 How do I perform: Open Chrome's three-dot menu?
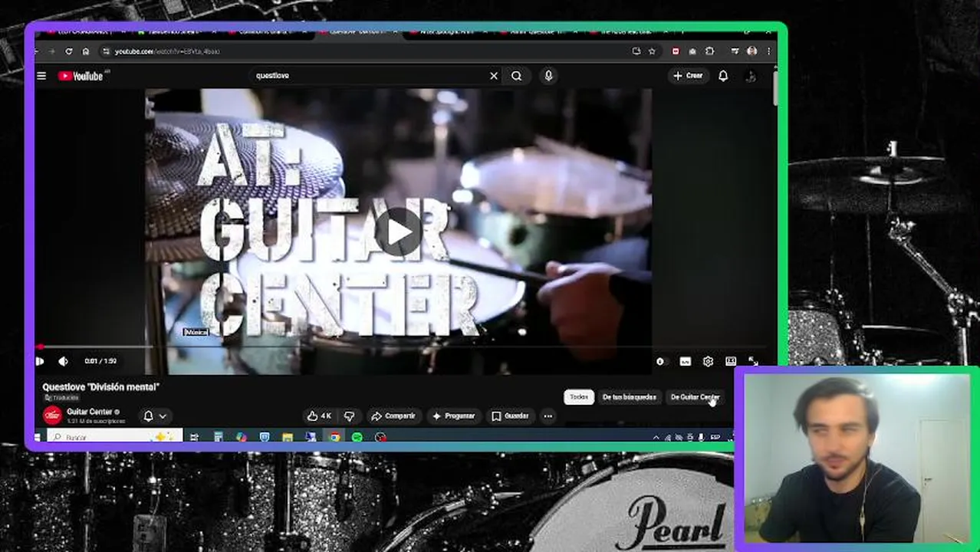click(x=769, y=51)
